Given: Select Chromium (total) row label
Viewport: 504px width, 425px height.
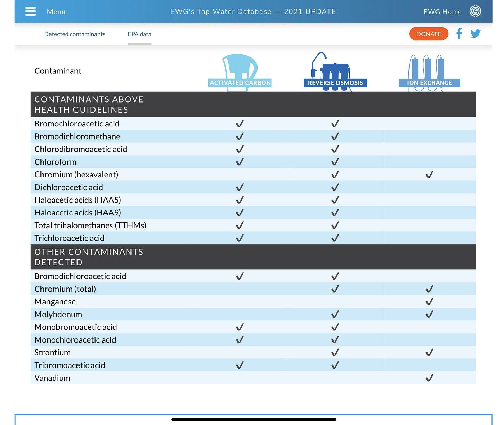Looking at the screenshot, I should click(65, 289).
